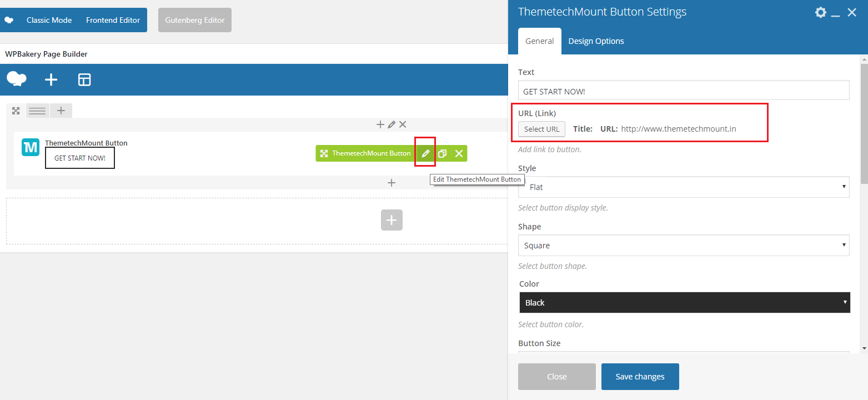Open the General tab

tap(540, 41)
